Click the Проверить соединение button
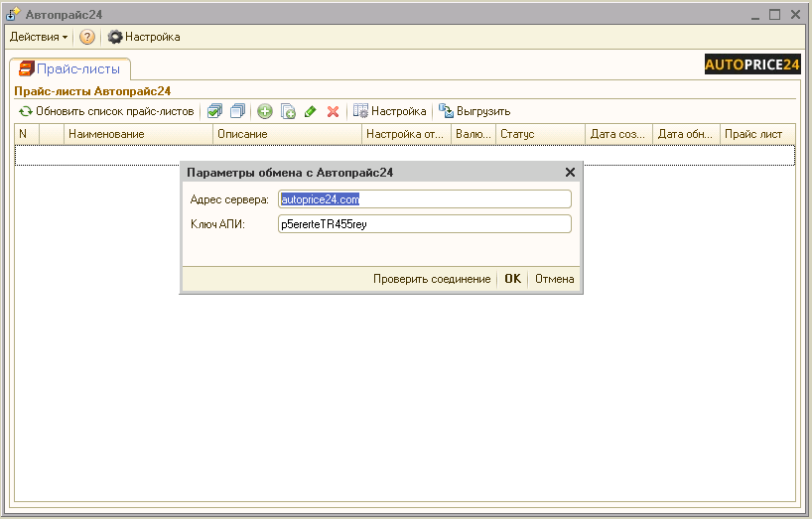 [432, 279]
